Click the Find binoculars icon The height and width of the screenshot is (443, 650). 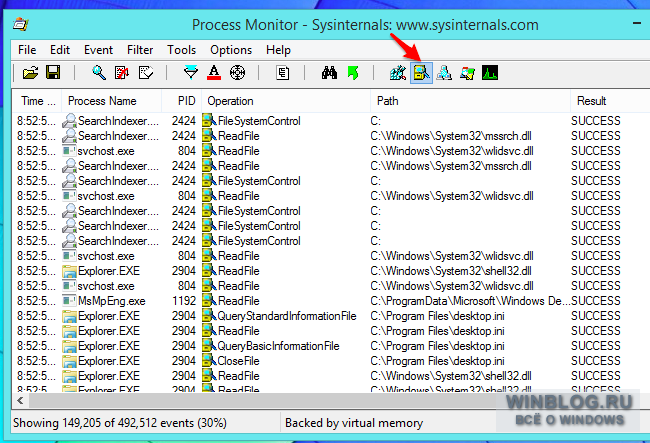coord(329,73)
